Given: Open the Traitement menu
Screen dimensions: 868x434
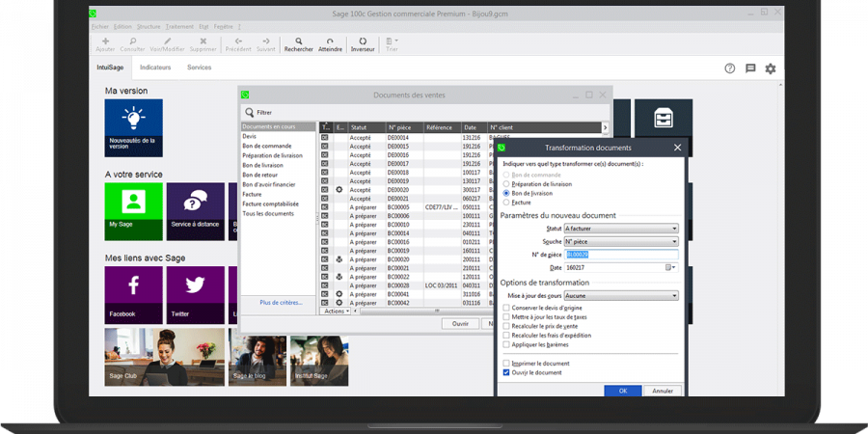Looking at the screenshot, I should pos(179,27).
